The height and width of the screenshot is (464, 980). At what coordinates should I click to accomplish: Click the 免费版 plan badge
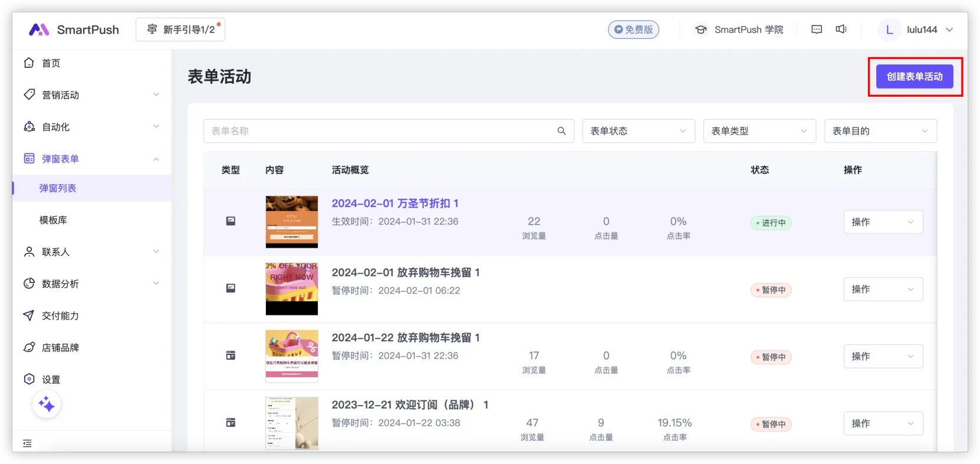pyautogui.click(x=633, y=29)
